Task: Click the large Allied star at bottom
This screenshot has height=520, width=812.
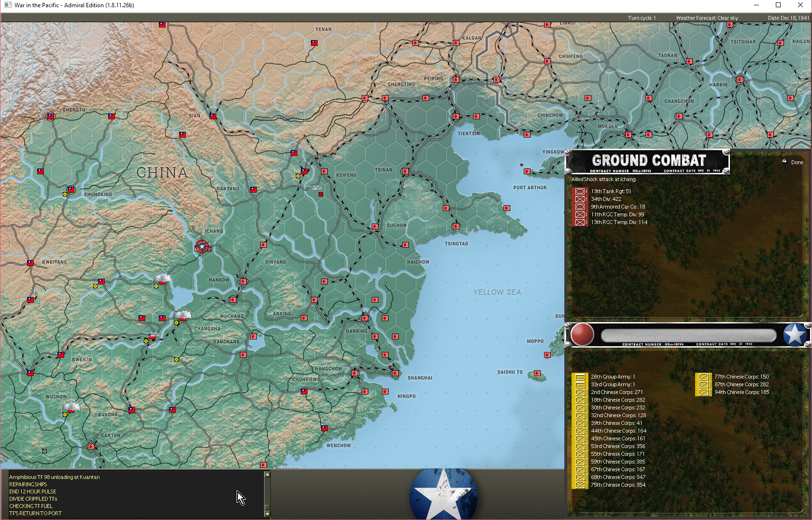Action: [x=443, y=494]
